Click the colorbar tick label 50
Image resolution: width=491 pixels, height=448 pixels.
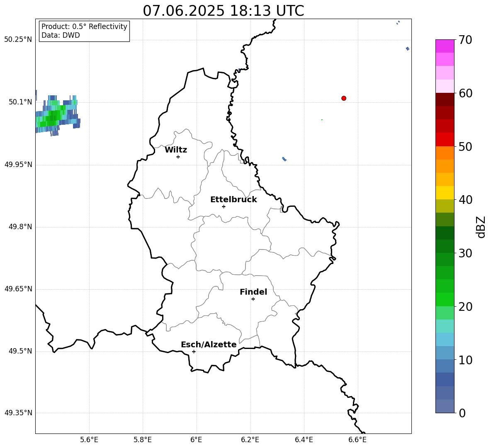pos(465,146)
